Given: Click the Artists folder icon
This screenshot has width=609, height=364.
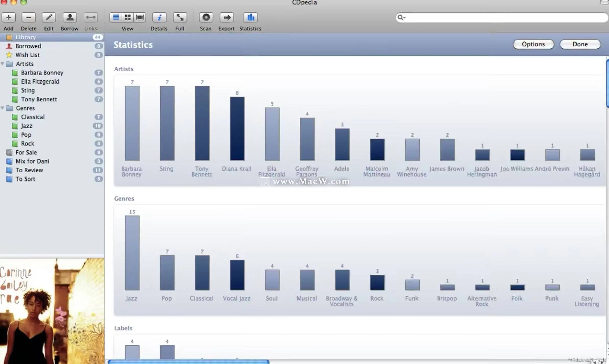Looking at the screenshot, I should [9, 64].
